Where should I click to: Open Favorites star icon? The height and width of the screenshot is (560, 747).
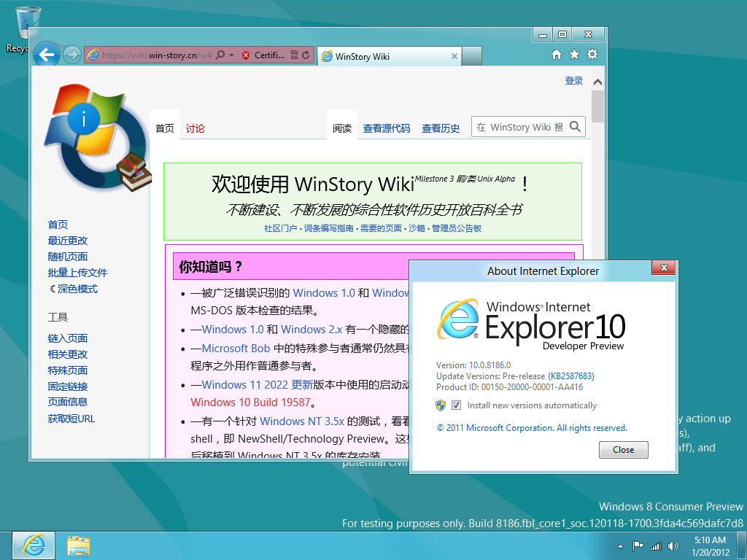(x=575, y=54)
